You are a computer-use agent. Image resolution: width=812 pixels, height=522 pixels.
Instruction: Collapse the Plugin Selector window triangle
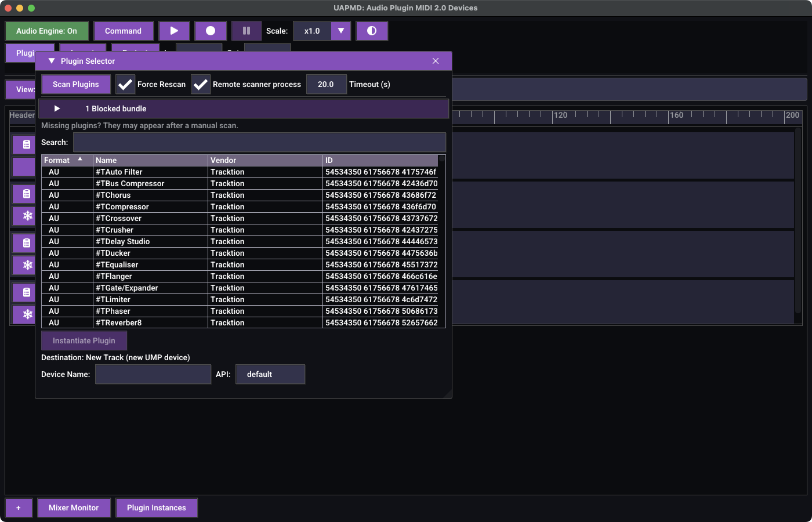[x=52, y=61]
